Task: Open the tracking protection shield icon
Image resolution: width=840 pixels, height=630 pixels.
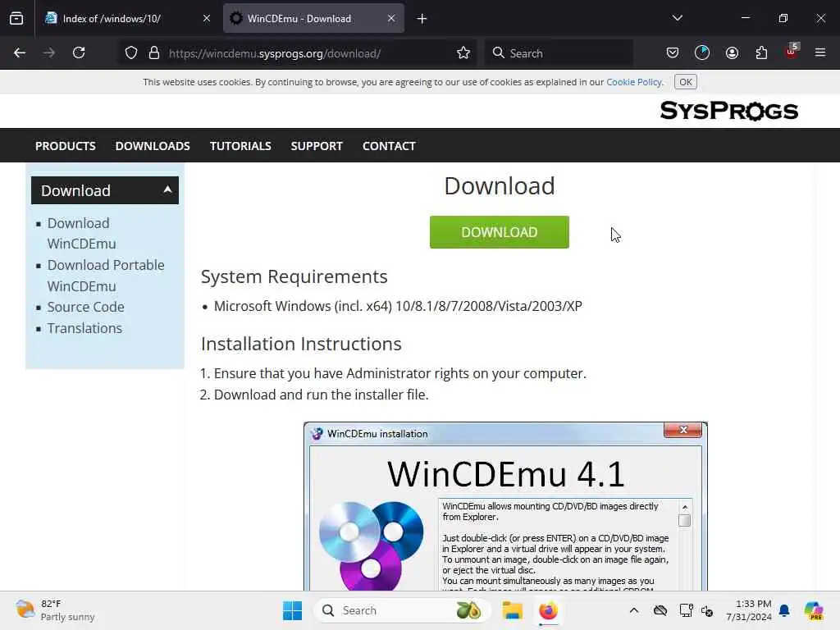Action: [x=130, y=53]
